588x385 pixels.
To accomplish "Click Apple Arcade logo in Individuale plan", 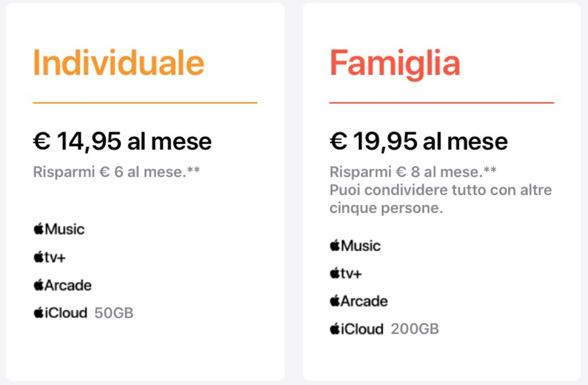I will (62, 285).
